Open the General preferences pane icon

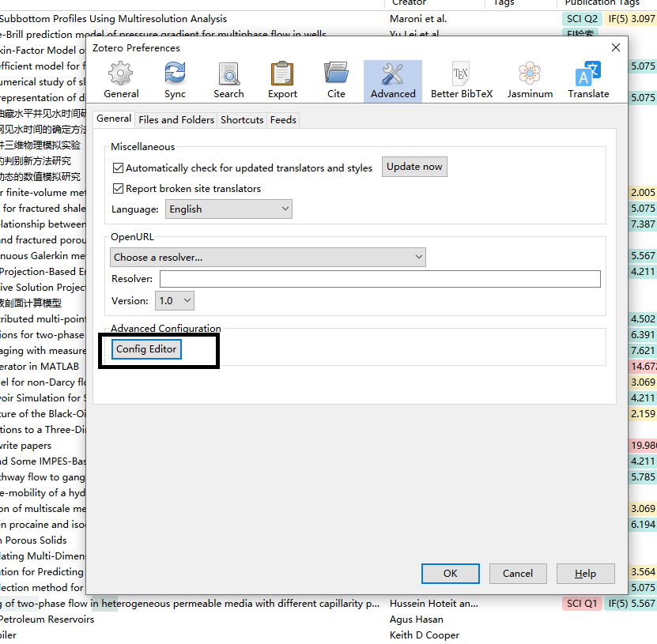pyautogui.click(x=121, y=81)
